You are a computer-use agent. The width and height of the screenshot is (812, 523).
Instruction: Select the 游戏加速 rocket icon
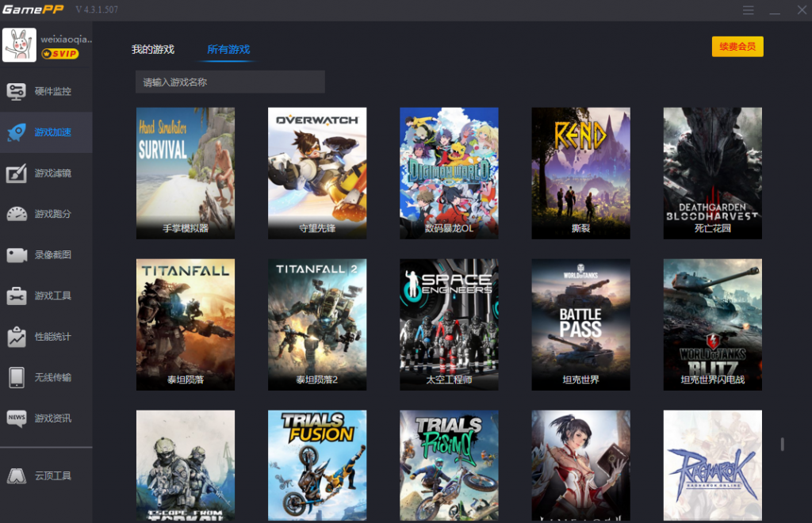[x=16, y=132]
